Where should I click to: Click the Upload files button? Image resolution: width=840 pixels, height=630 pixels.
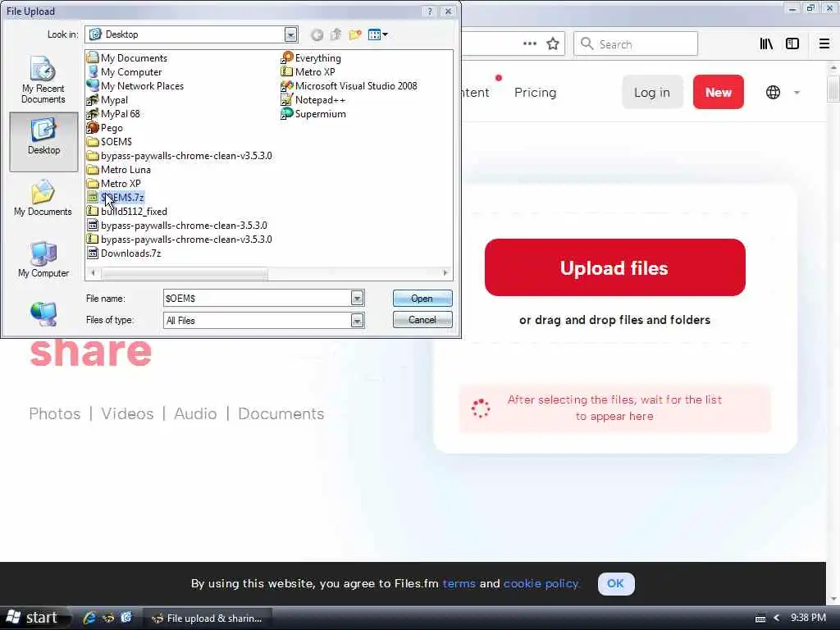615,267
